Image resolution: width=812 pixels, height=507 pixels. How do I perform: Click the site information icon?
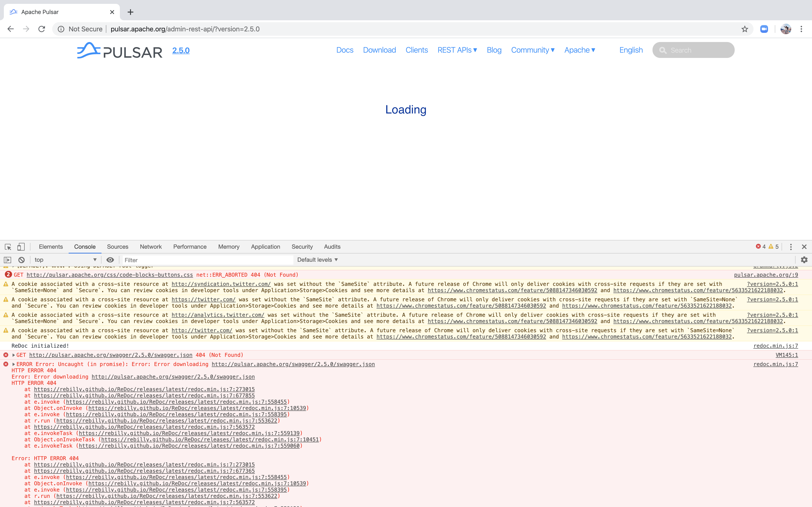61,29
